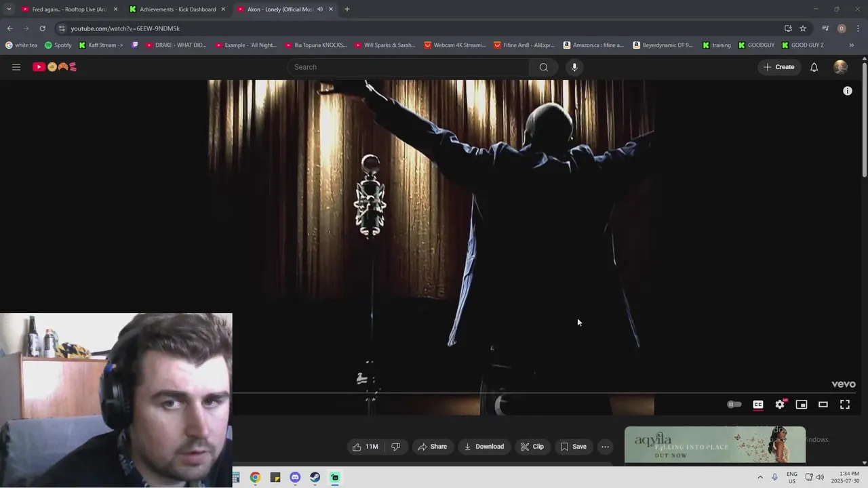
Task: Open the Twitch icon bookmark
Action: [135, 45]
